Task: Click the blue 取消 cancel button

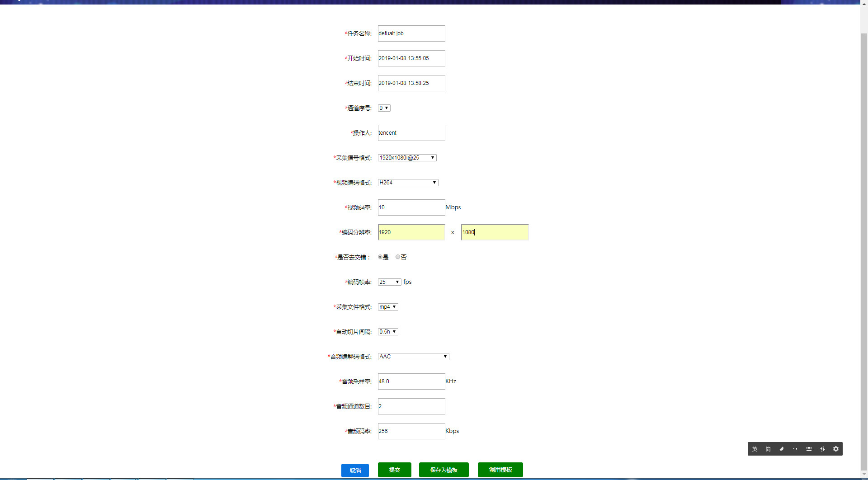Action: (x=355, y=470)
